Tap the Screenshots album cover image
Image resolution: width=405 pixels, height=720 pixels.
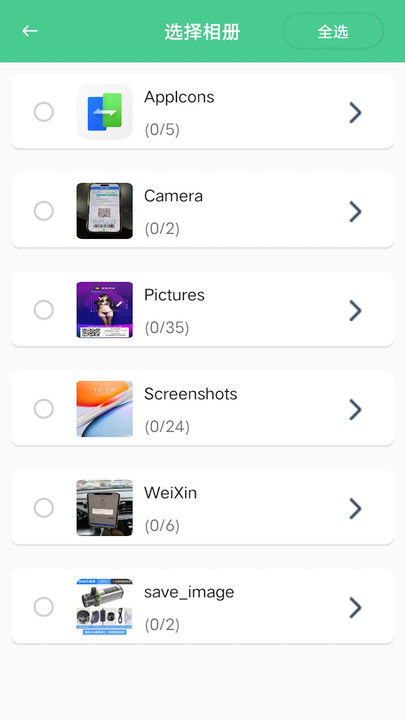coord(105,409)
